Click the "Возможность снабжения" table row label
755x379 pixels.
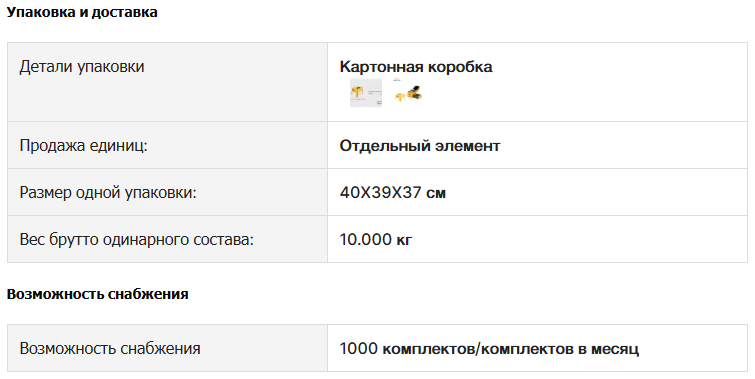(110, 349)
